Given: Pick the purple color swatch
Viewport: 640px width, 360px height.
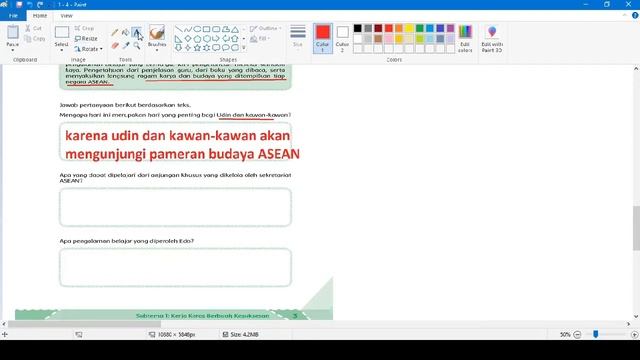Looking at the screenshot, I should 450,28.
